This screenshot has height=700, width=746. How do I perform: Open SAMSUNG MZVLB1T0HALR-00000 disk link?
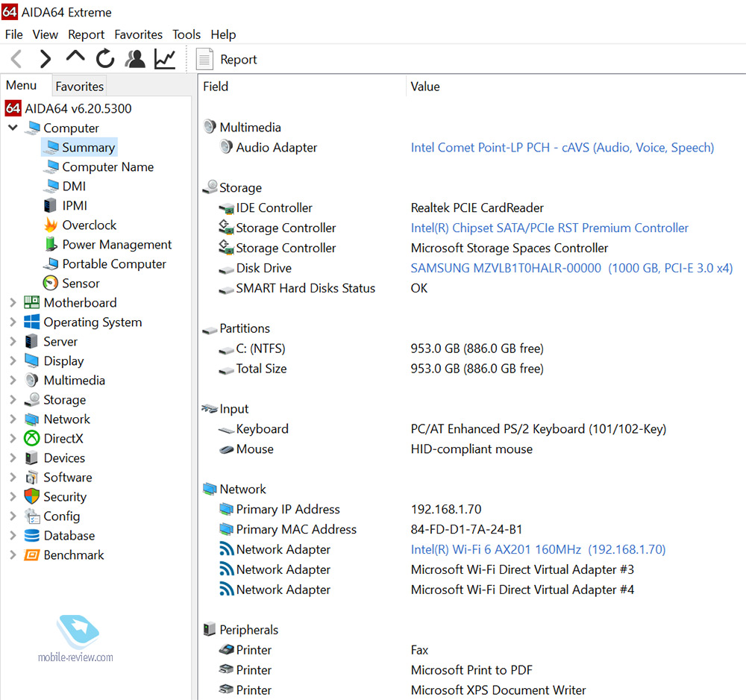tap(572, 269)
